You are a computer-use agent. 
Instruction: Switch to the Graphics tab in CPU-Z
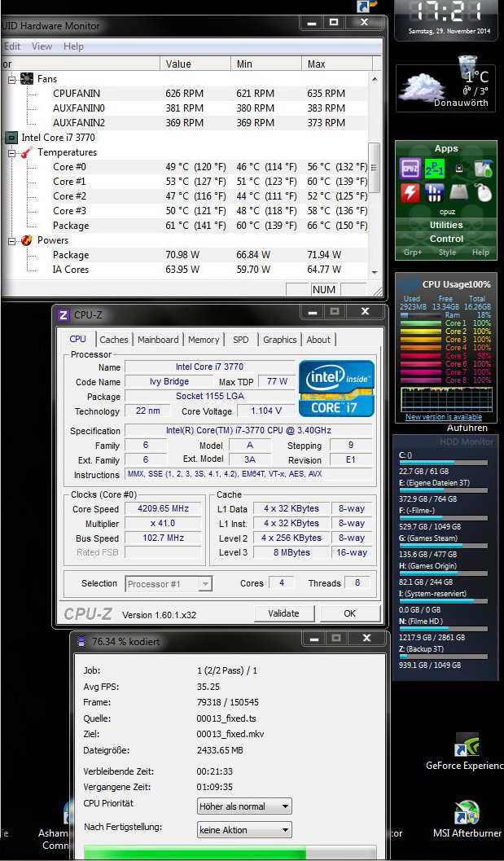click(x=279, y=340)
